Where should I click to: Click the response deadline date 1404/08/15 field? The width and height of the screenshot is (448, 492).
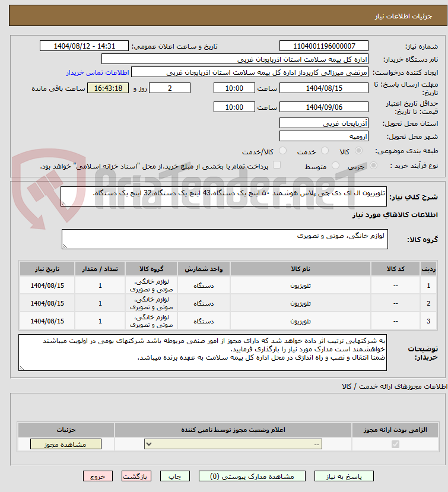(x=324, y=88)
